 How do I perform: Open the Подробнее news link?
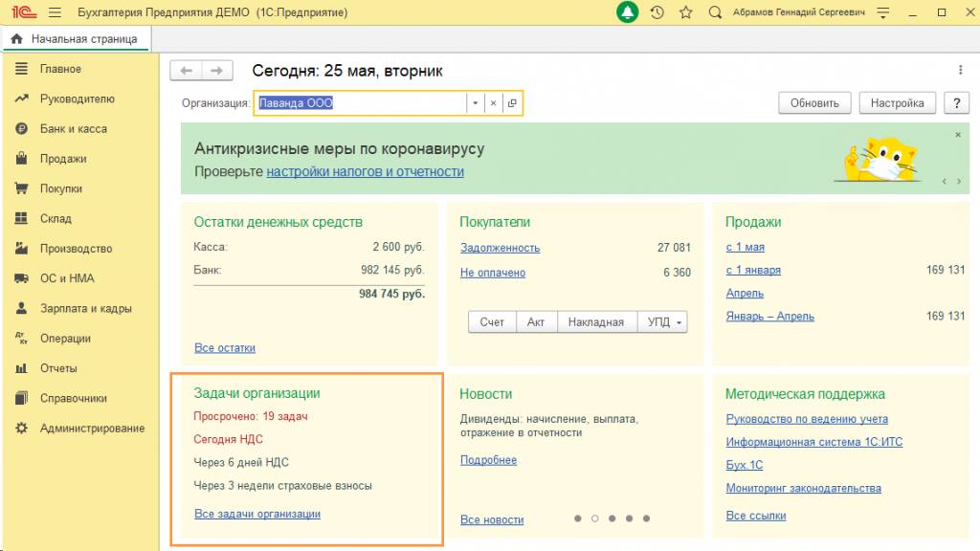pos(488,460)
